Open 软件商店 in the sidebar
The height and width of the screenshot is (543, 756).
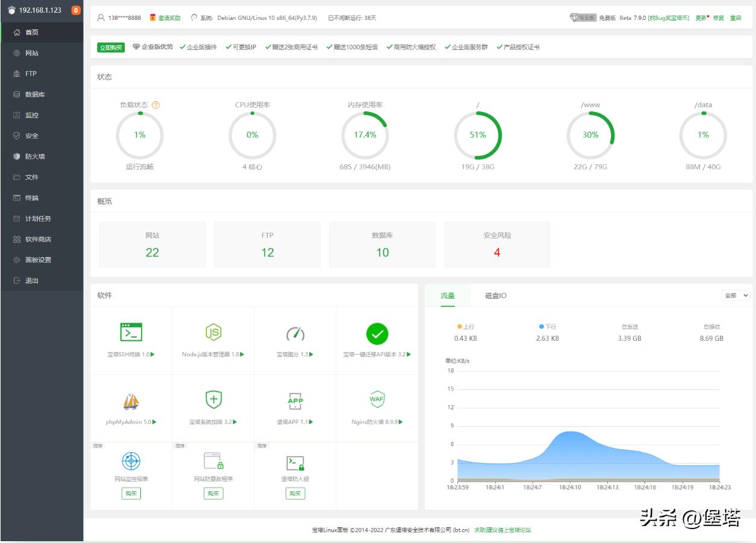tap(38, 239)
